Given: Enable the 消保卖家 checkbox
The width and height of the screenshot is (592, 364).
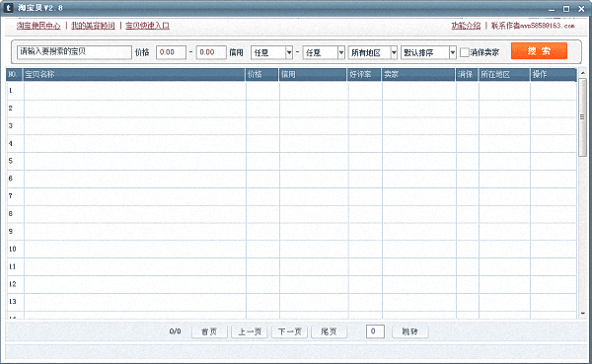Looking at the screenshot, I should pyautogui.click(x=465, y=52).
